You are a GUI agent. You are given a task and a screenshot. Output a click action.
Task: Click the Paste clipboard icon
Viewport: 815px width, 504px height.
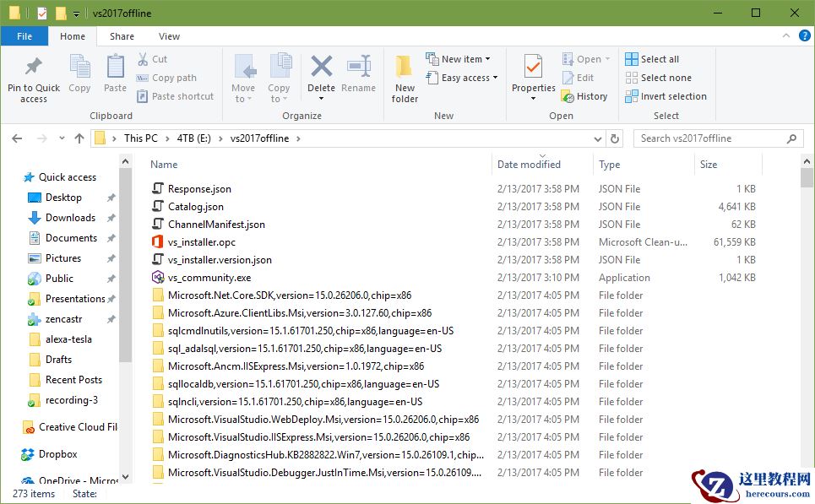tap(115, 67)
